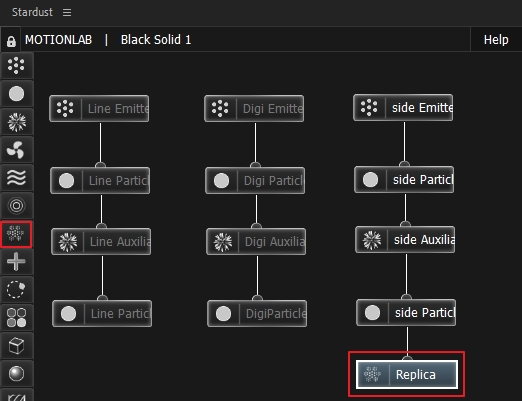The width and height of the screenshot is (522, 401).
Task: Select the Replica node in the graph
Action: tap(407, 374)
